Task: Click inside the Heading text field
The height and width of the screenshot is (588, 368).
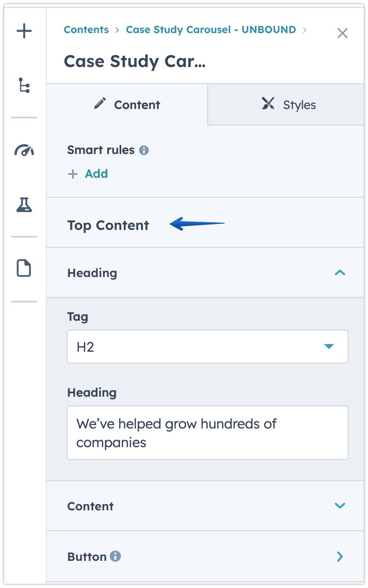Action: [x=207, y=432]
